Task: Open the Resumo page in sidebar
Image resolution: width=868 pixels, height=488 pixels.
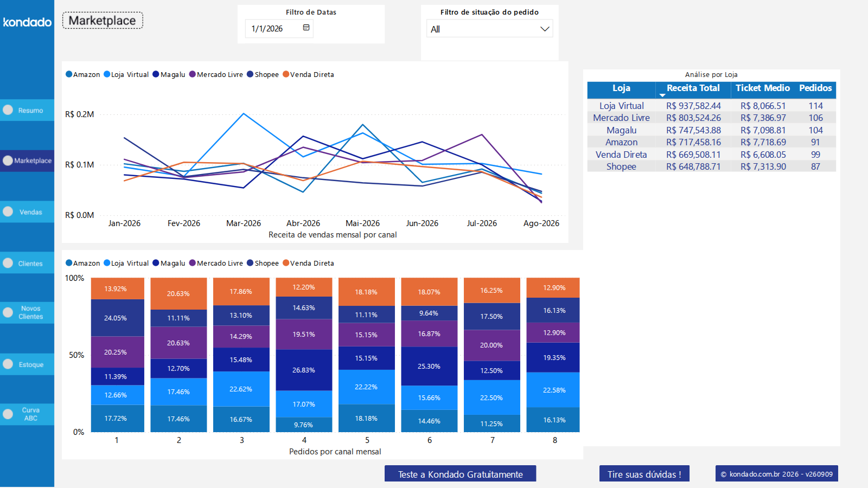Action: point(27,110)
